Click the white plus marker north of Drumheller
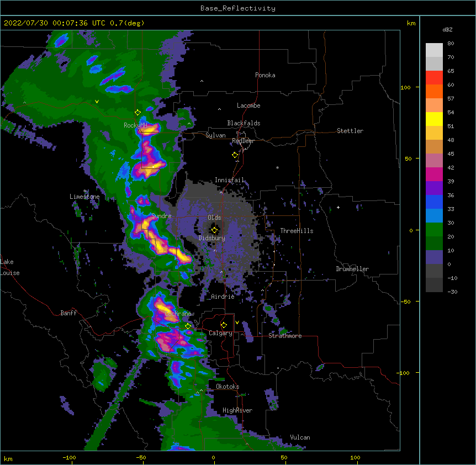 338,207
